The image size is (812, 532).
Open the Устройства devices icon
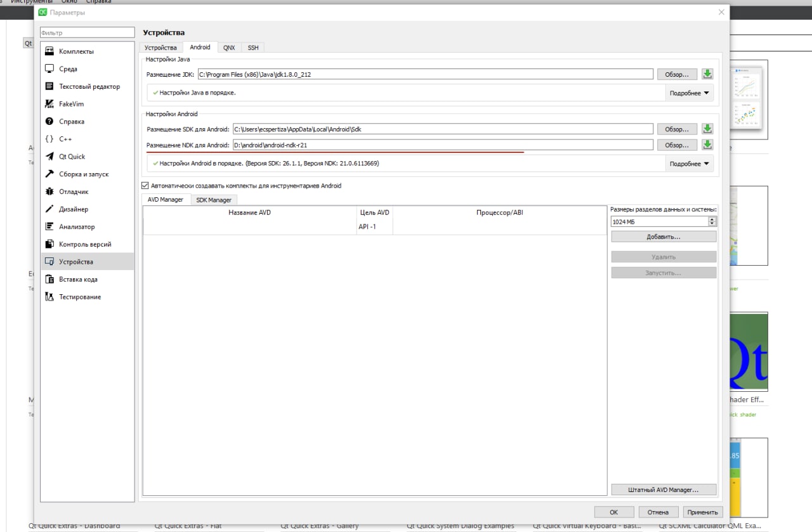[x=49, y=262]
